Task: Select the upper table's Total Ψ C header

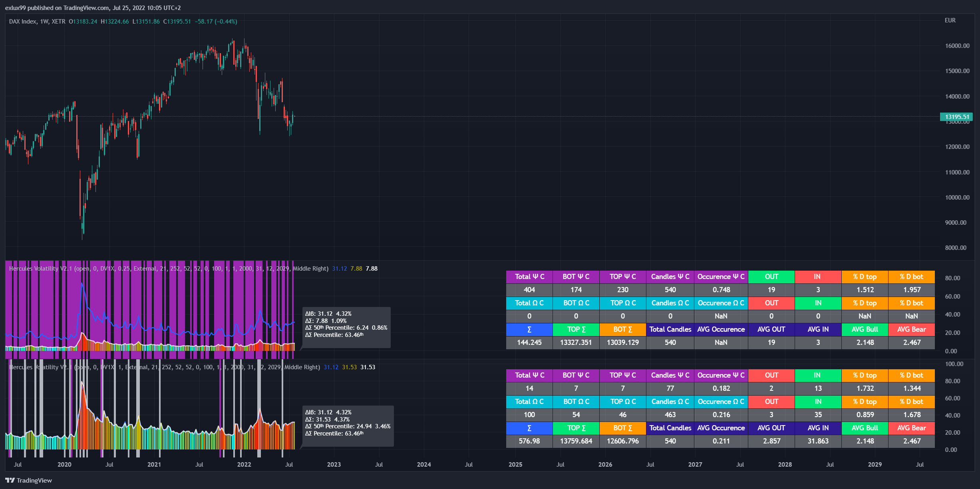Action: pos(529,277)
